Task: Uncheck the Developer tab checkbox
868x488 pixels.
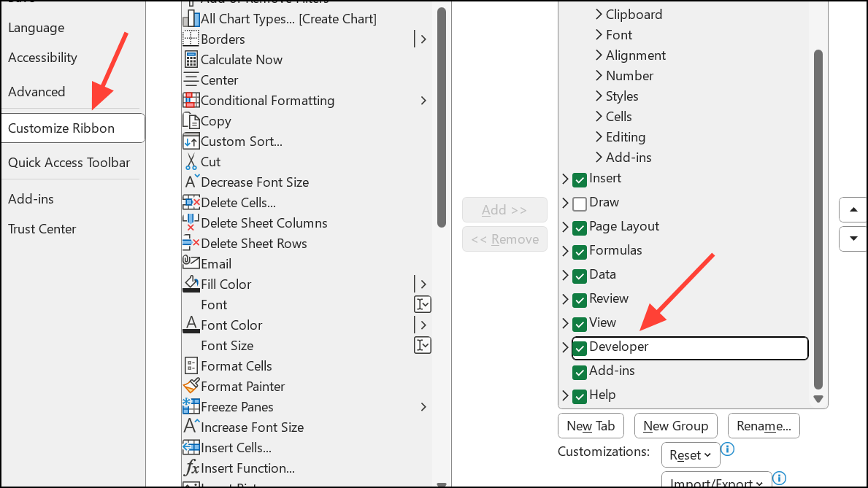Action: pyautogui.click(x=580, y=348)
